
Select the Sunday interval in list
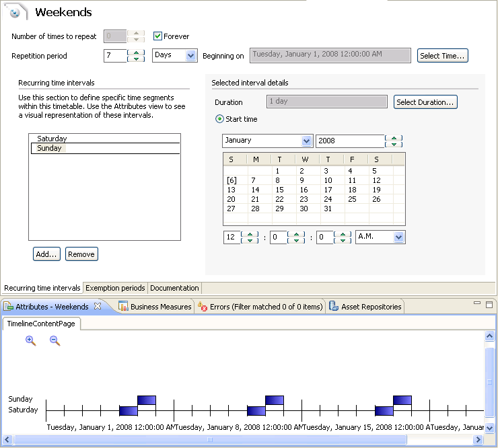105,148
